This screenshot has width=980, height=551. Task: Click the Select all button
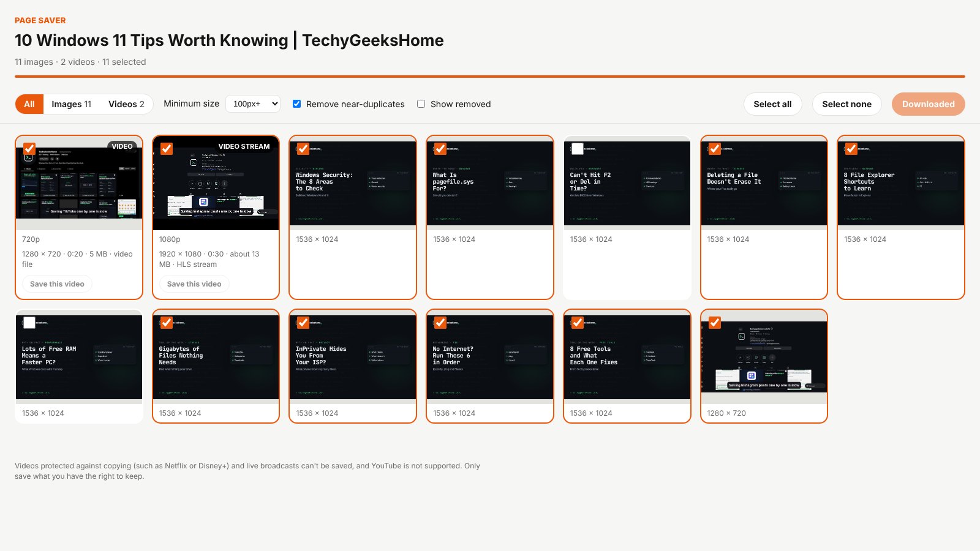coord(772,104)
